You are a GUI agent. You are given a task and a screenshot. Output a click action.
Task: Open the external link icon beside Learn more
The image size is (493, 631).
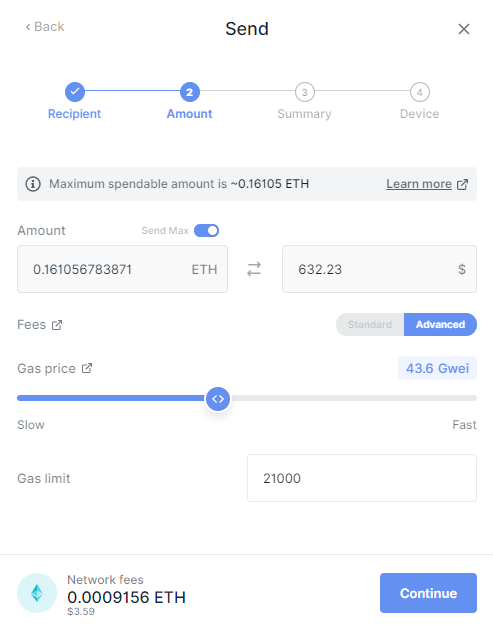click(462, 184)
